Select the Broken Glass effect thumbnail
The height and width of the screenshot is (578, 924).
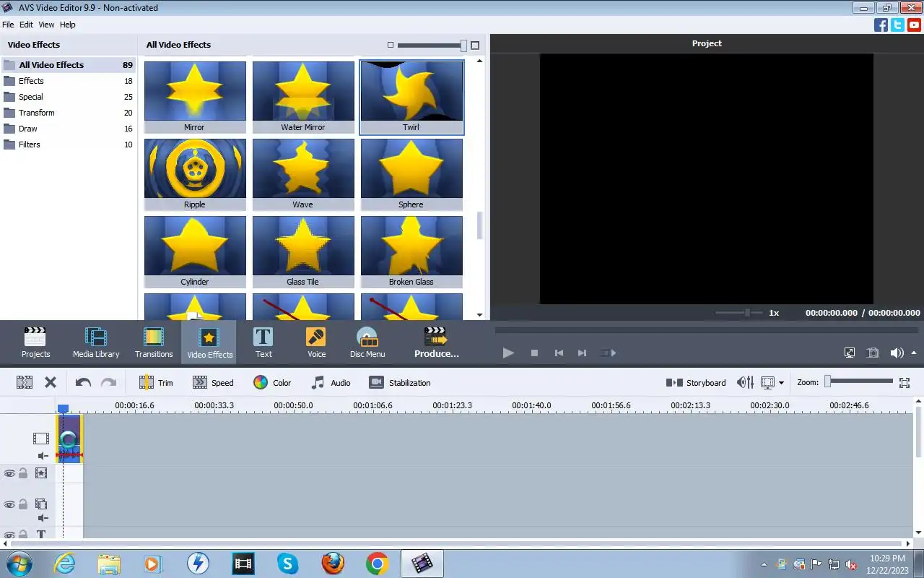(411, 251)
